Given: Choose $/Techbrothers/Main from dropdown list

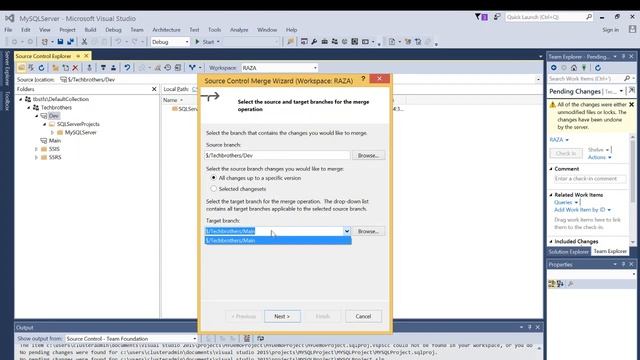Looking at the screenshot, I should 278,240.
